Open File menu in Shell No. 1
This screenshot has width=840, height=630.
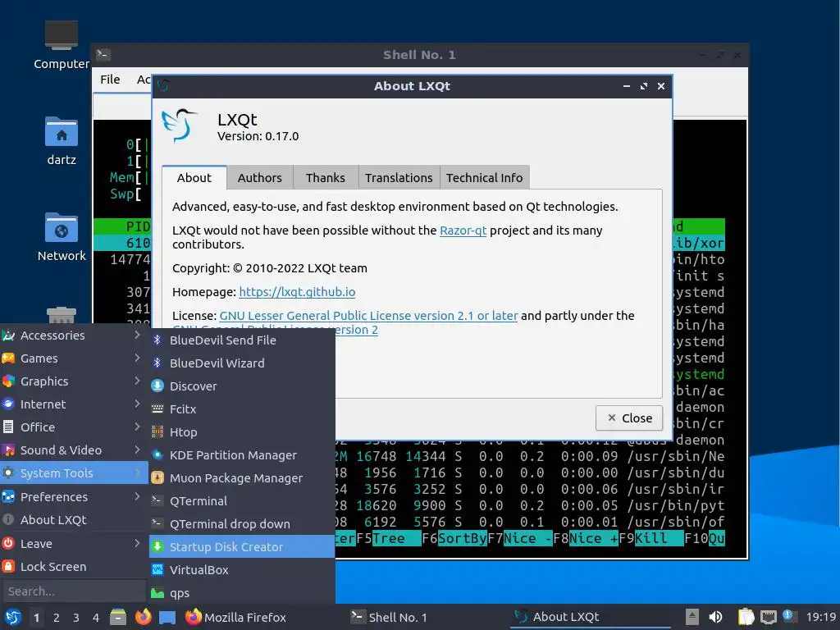(110, 80)
